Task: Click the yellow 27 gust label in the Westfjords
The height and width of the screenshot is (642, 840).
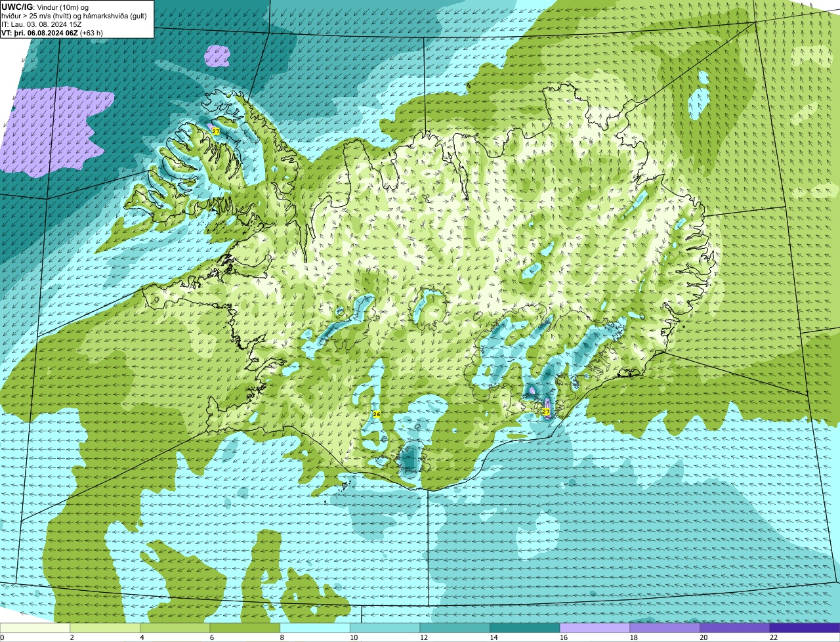Action: pyautogui.click(x=215, y=131)
